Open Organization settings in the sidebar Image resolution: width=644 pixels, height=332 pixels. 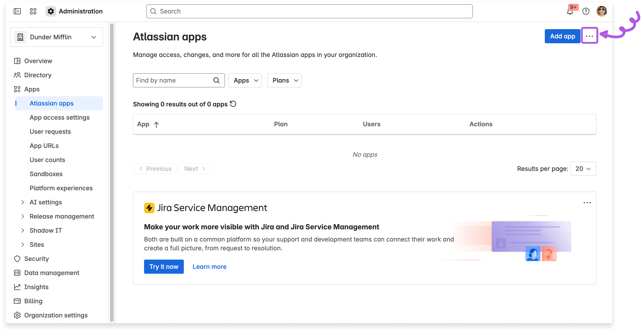click(x=56, y=315)
